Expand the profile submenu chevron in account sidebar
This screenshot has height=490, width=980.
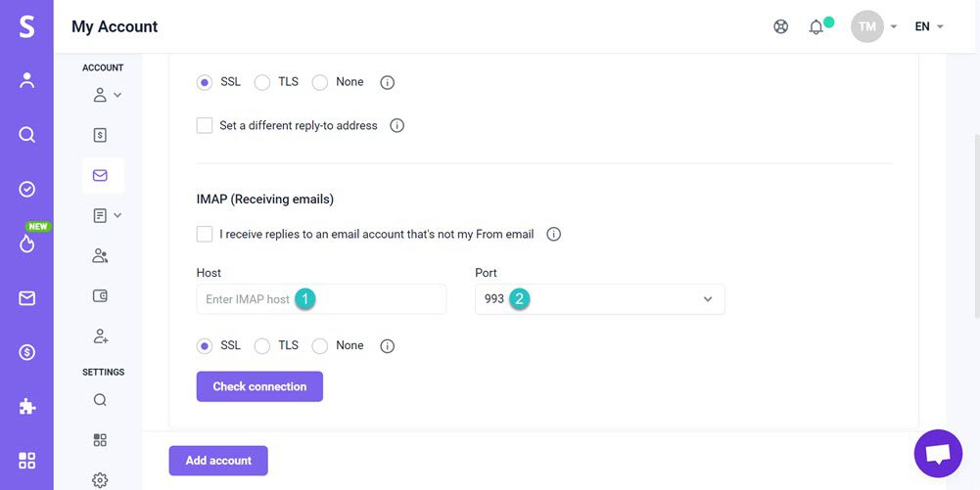pyautogui.click(x=117, y=95)
